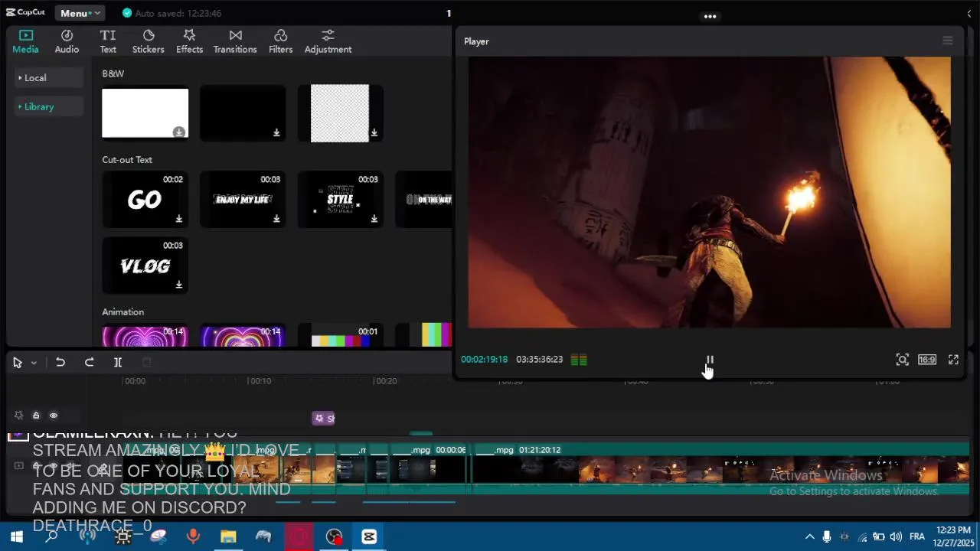Open the CapCut taskbar icon
Screen dimensions: 980x551
point(369,536)
